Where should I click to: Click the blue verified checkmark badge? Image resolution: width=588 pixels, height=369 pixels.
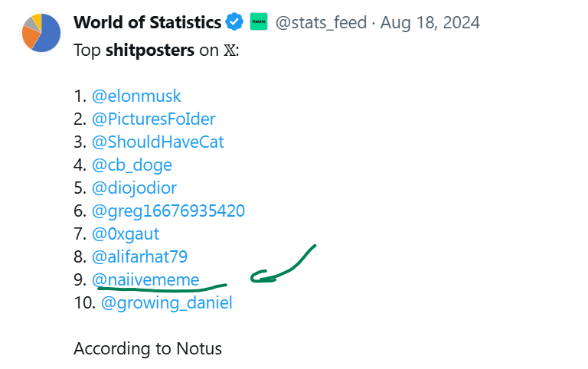(x=234, y=23)
